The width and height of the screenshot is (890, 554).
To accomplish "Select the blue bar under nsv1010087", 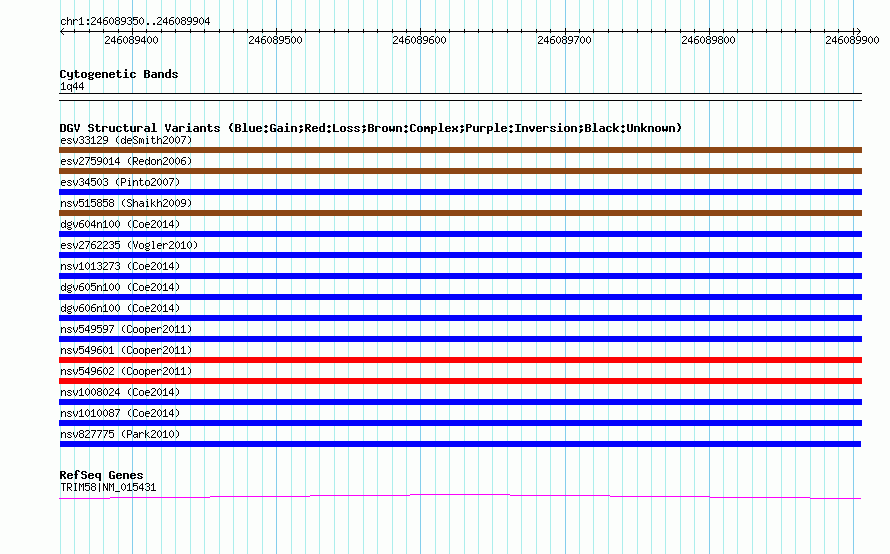I will (x=460, y=423).
